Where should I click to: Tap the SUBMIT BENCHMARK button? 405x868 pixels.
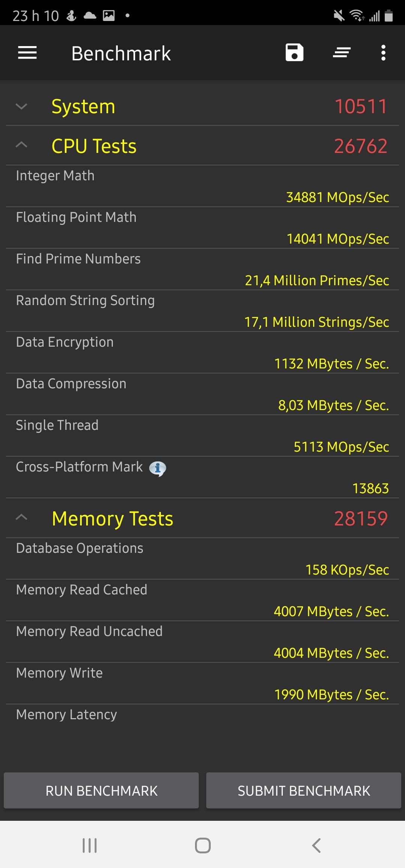(304, 790)
